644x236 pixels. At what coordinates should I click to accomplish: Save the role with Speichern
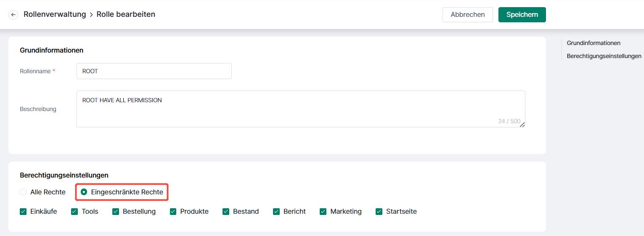[522, 14]
